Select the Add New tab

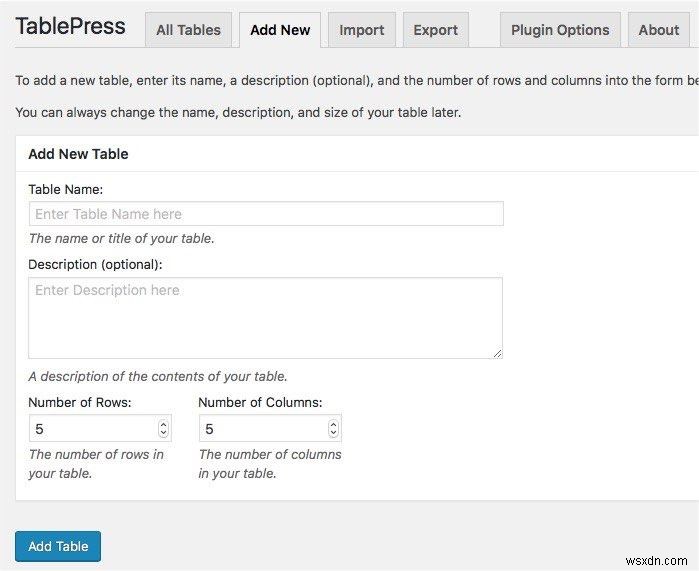coord(280,30)
